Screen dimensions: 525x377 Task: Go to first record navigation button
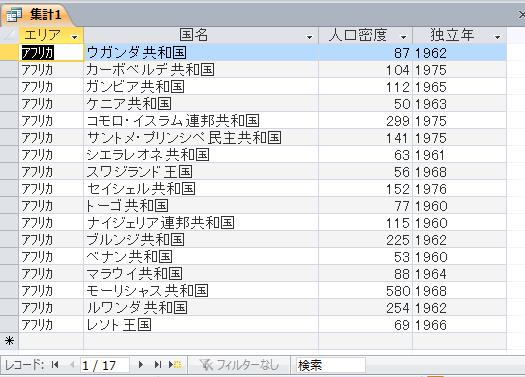point(56,364)
